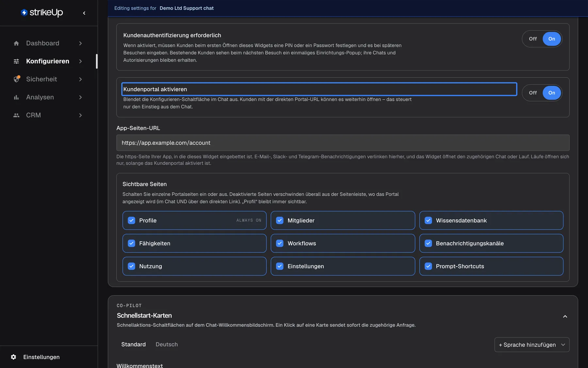Turn Kundenportal aktivieren On
The width and height of the screenshot is (588, 368).
[552, 93]
